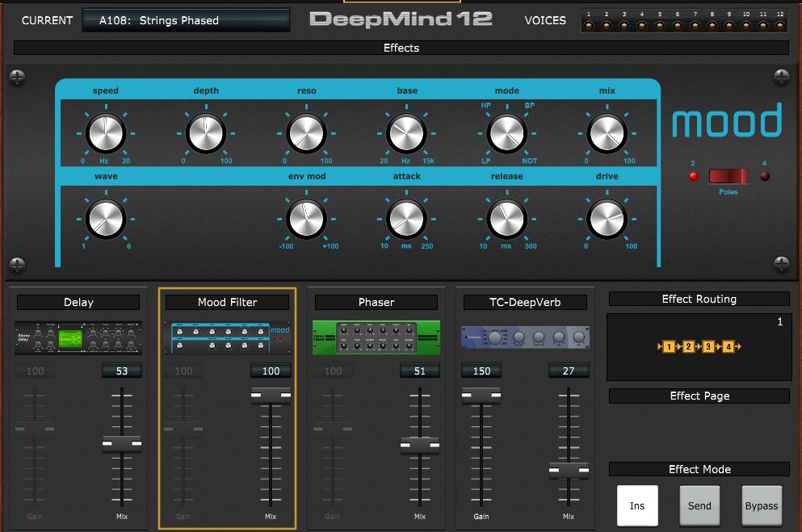This screenshot has height=532, width=802.
Task: Click the Mood Filter mix value 100
Action: click(271, 371)
